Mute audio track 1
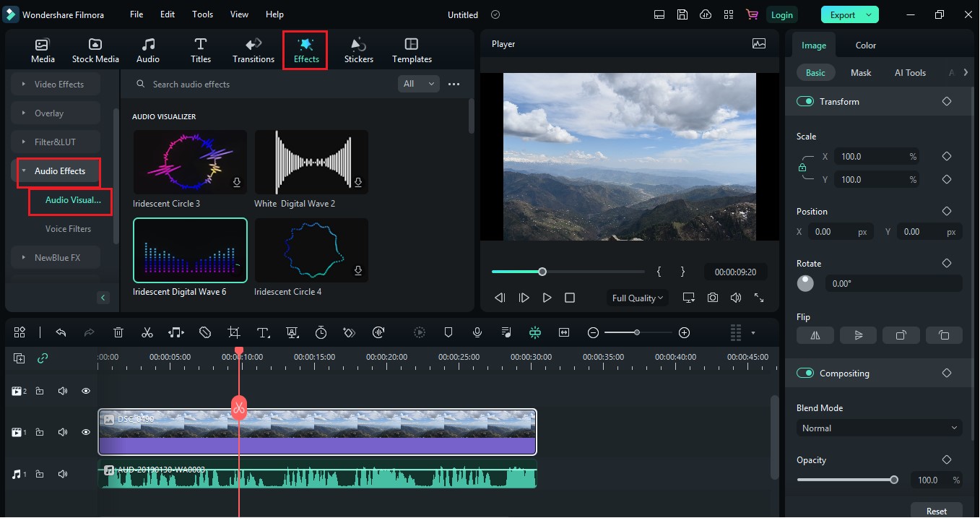The width and height of the screenshot is (980, 518). (63, 474)
